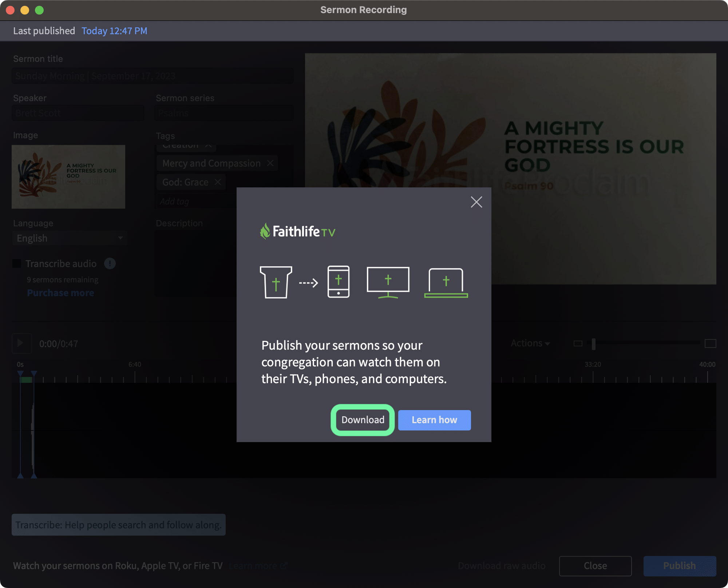Click the Purchase more link
This screenshot has height=588, width=728.
click(x=60, y=293)
